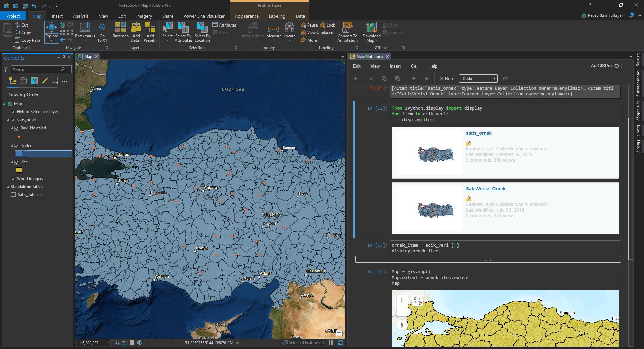Click the Measure tool
The image size is (644, 349).
[x=274, y=32]
